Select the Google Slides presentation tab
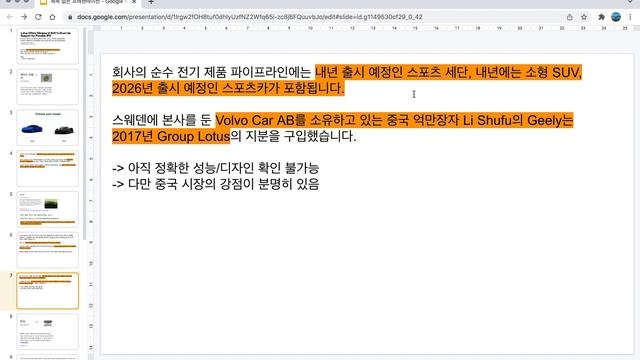Viewport: 640px width, 360px height. coord(87,2)
